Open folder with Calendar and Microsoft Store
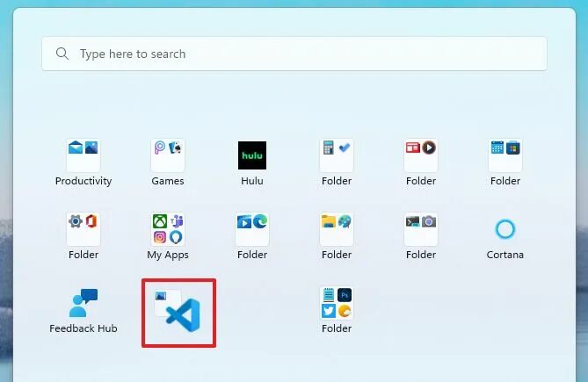This screenshot has width=588, height=382. (505, 155)
